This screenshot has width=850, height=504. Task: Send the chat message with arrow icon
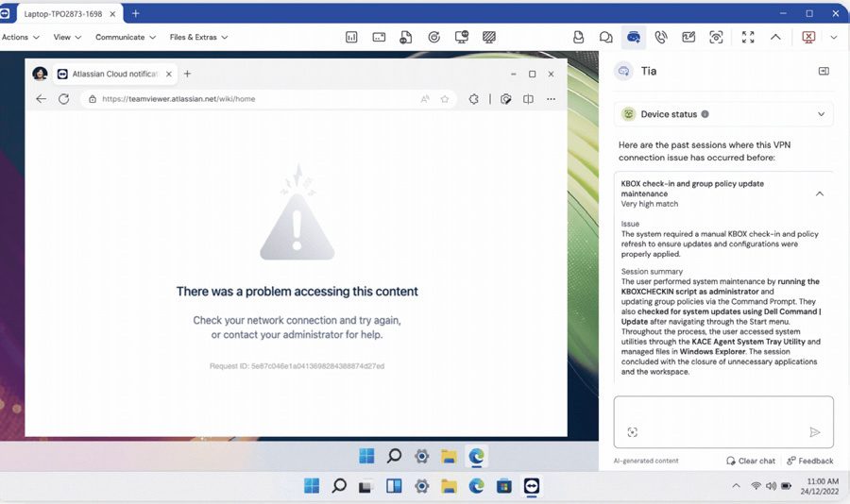pyautogui.click(x=814, y=432)
